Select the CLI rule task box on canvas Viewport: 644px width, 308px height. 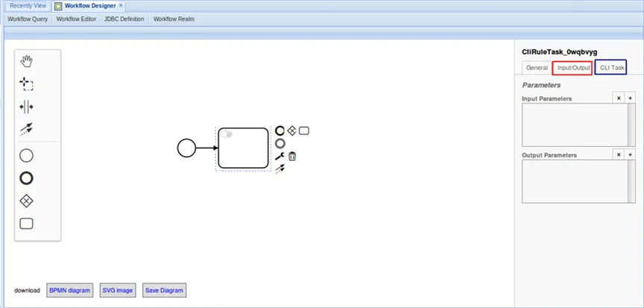(243, 148)
